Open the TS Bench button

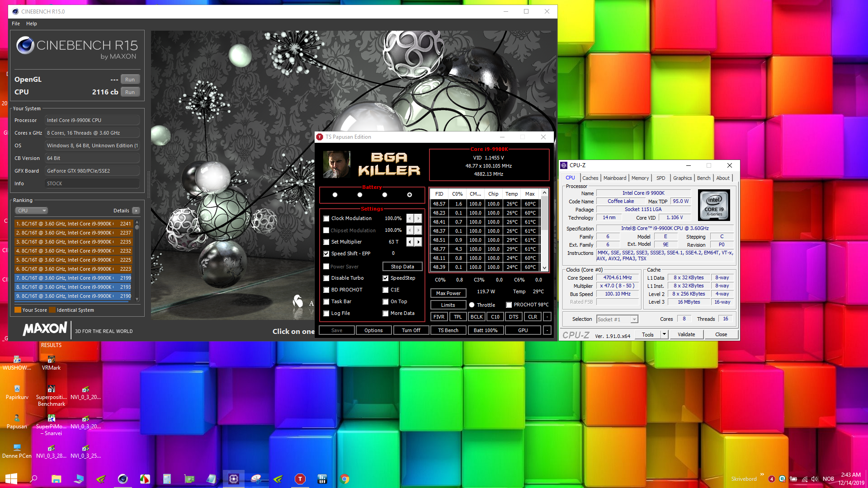pyautogui.click(x=448, y=330)
